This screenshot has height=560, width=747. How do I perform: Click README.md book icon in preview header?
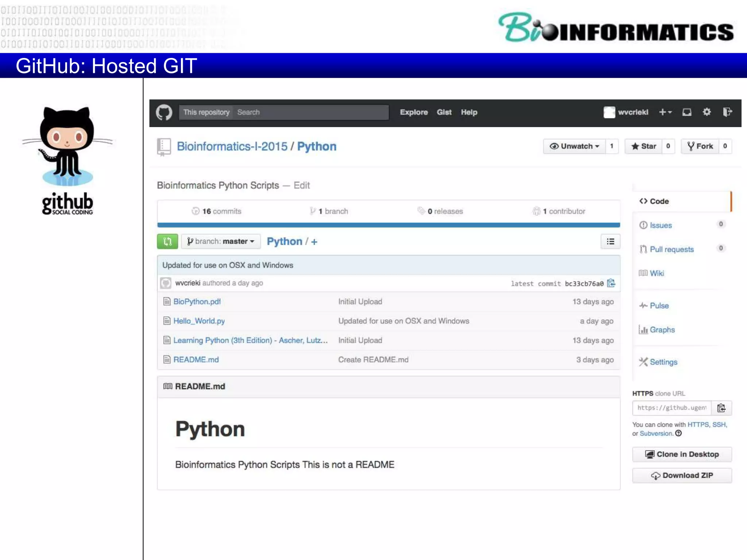(x=167, y=386)
